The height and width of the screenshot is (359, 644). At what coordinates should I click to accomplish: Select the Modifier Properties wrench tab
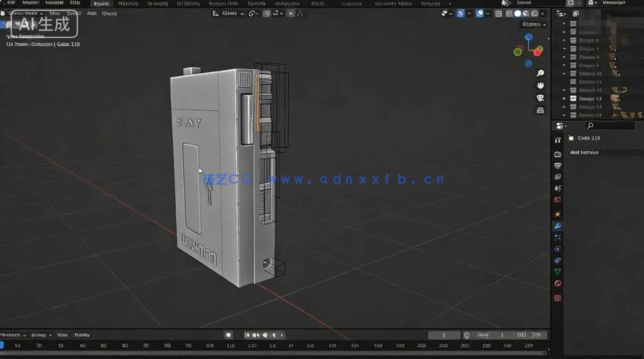[558, 226]
